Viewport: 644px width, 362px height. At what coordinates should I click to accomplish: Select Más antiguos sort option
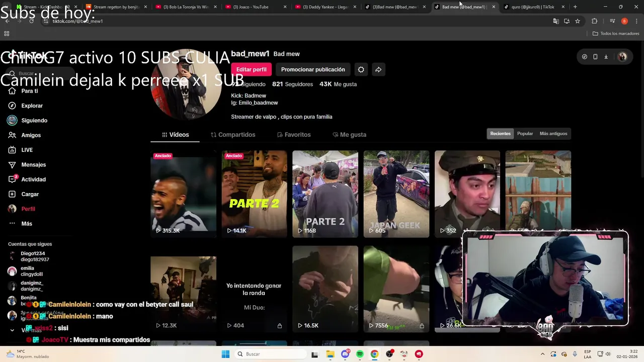553,134
